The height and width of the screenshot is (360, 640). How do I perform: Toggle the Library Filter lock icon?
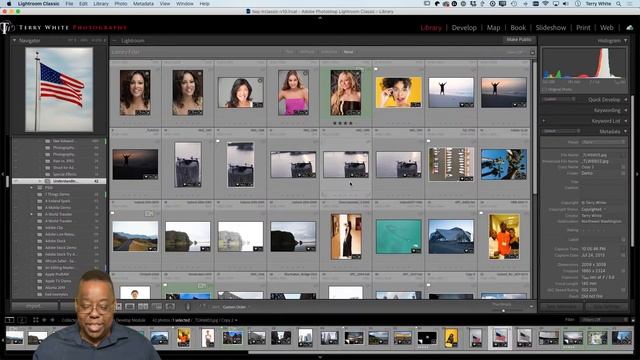(x=532, y=53)
